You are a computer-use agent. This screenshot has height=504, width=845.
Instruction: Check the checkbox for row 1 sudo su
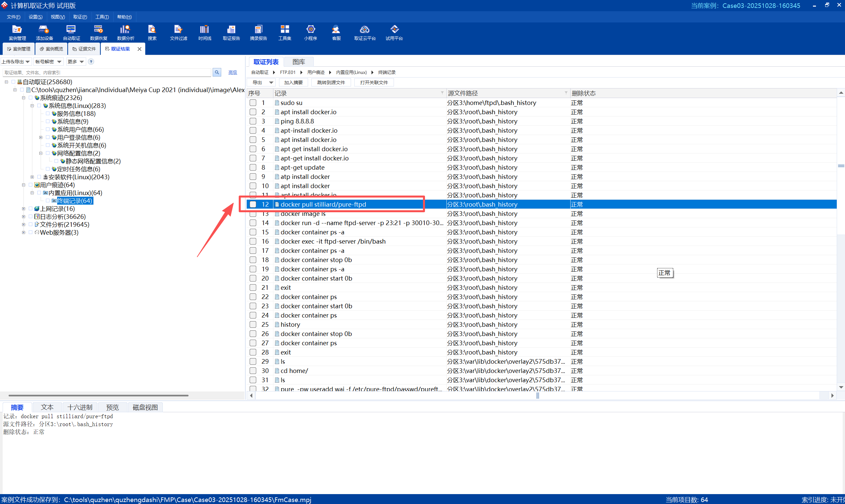click(253, 103)
